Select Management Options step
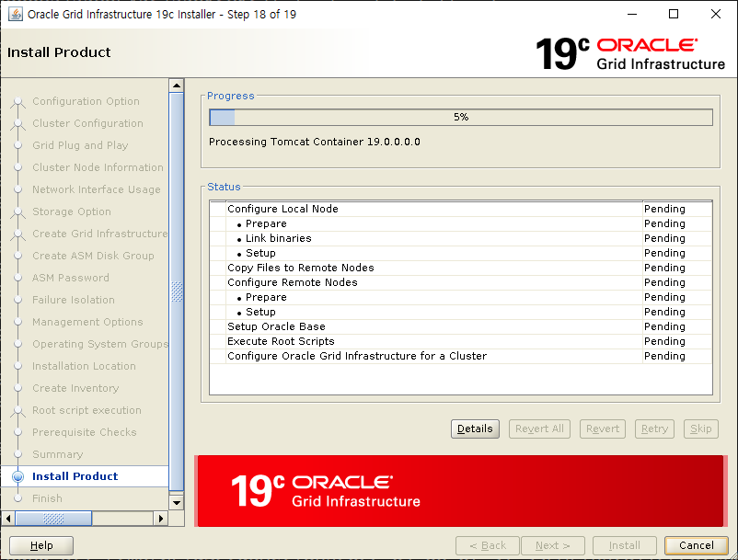This screenshot has height=560, width=738. click(87, 323)
